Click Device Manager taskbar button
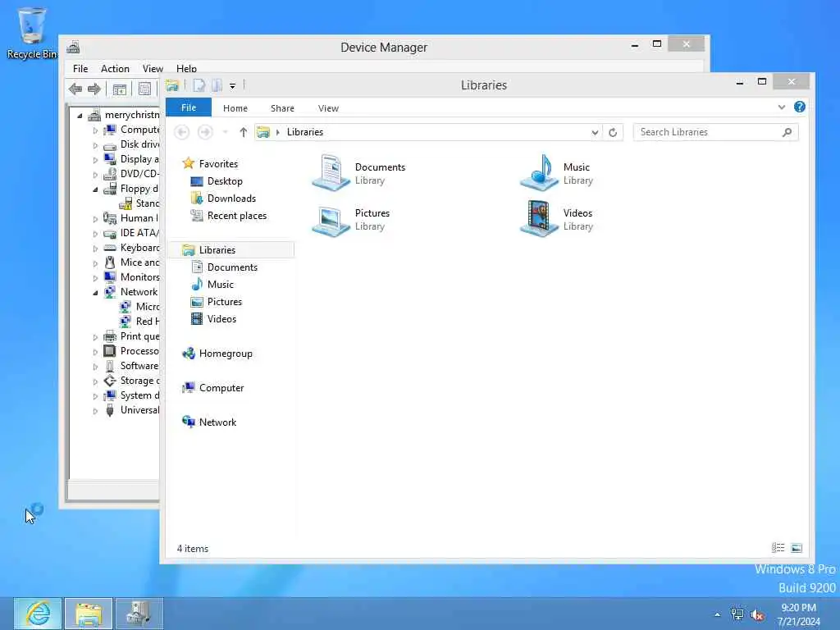 (139, 614)
